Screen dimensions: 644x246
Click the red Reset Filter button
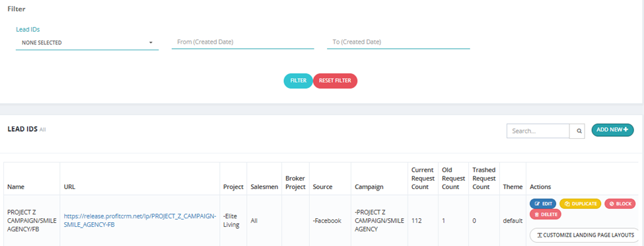pyautogui.click(x=335, y=81)
